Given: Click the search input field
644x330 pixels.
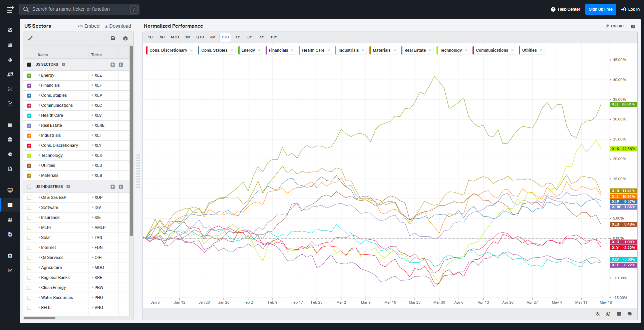Looking at the screenshot, I should [79, 9].
